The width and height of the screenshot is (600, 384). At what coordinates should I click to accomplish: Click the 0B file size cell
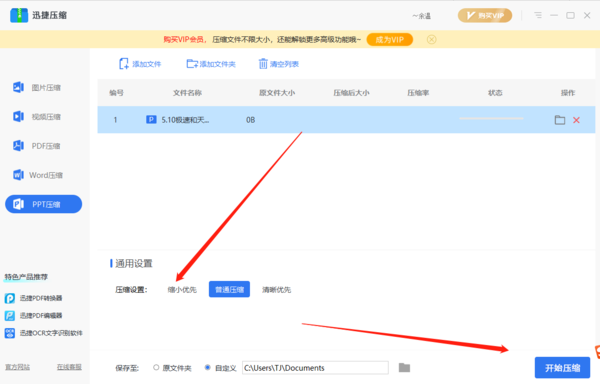click(x=251, y=120)
